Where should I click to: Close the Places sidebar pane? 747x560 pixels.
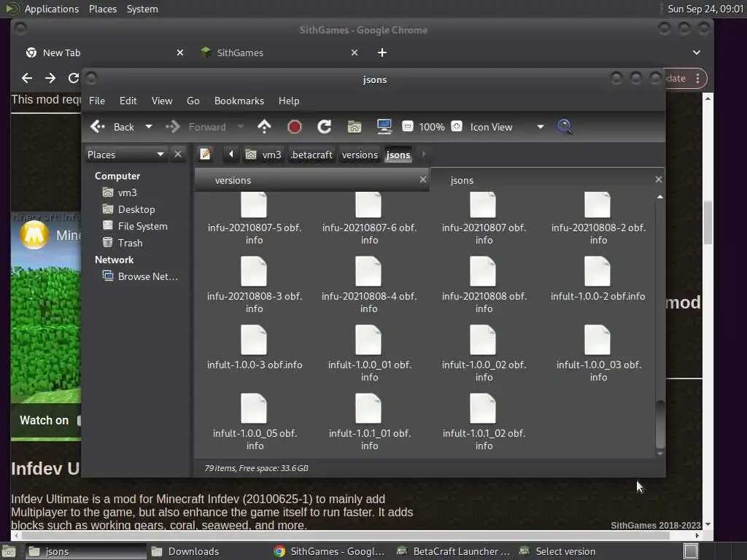[x=178, y=155]
